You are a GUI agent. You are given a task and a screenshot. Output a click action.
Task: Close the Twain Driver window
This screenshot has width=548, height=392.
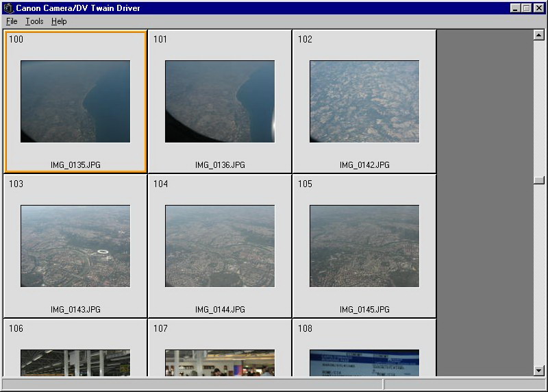click(539, 8)
